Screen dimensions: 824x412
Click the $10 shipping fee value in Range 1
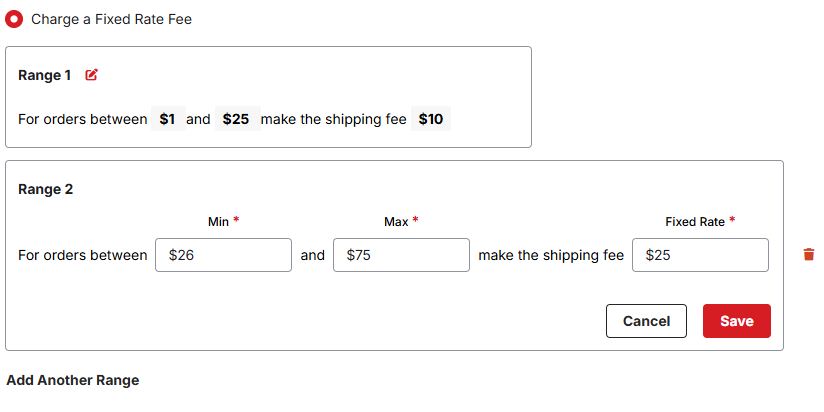click(430, 119)
